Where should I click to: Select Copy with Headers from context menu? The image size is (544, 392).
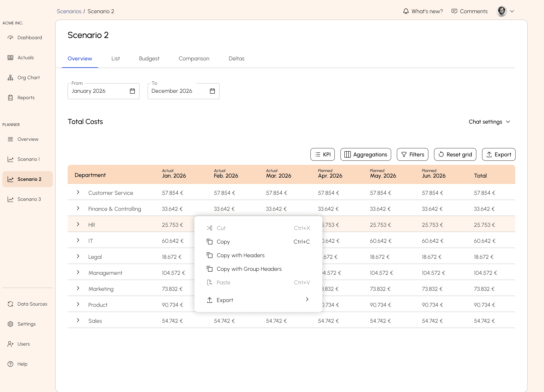241,255
